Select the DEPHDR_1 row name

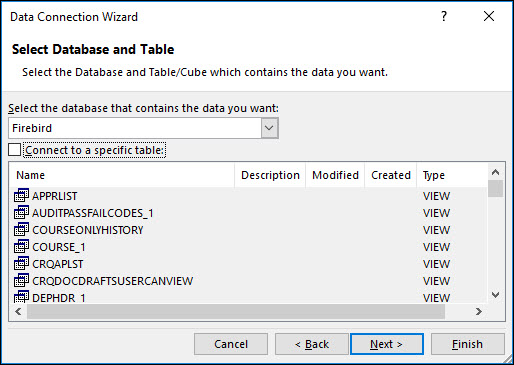[x=59, y=297]
